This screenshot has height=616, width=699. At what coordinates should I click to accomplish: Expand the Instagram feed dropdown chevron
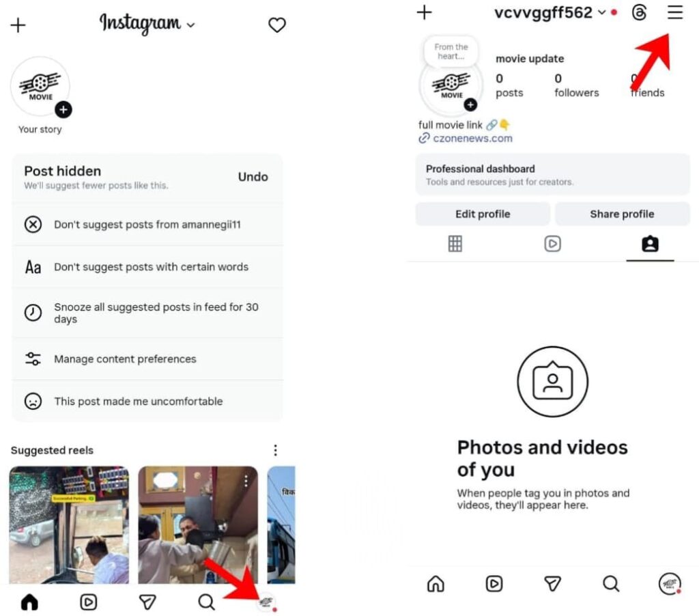point(191,25)
